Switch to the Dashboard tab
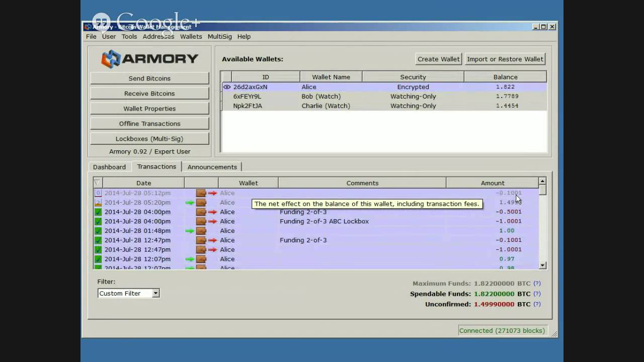Image resolution: width=644 pixels, height=362 pixels. tap(109, 167)
